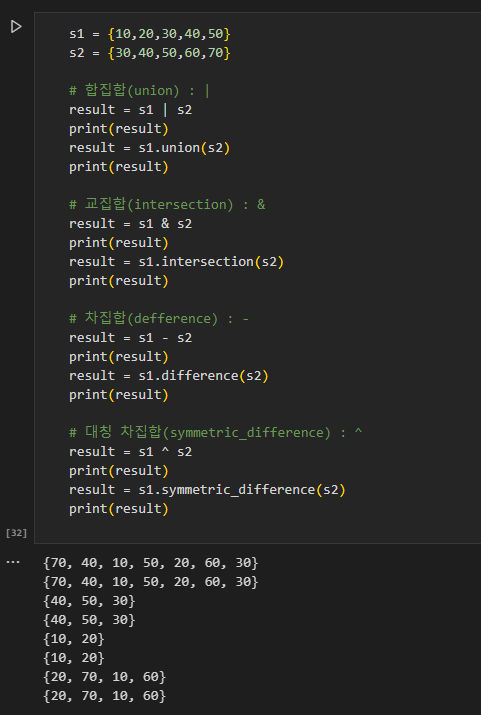Click the 's1.union(s2)' code line
The width and height of the screenshot is (481, 715).
(150, 148)
